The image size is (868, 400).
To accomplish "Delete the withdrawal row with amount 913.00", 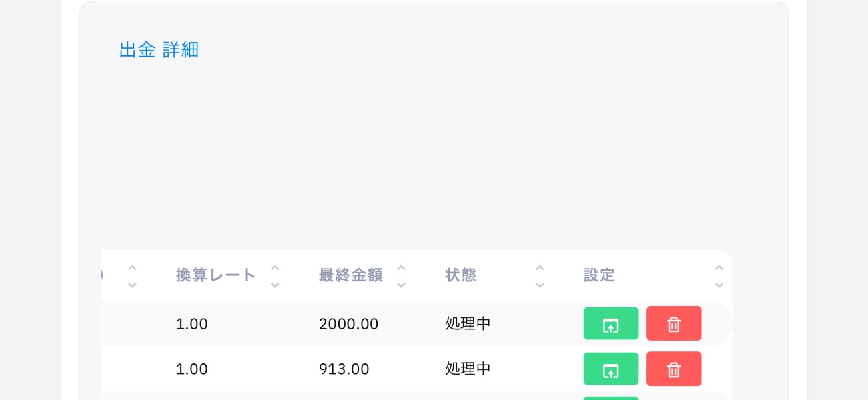I will [673, 369].
